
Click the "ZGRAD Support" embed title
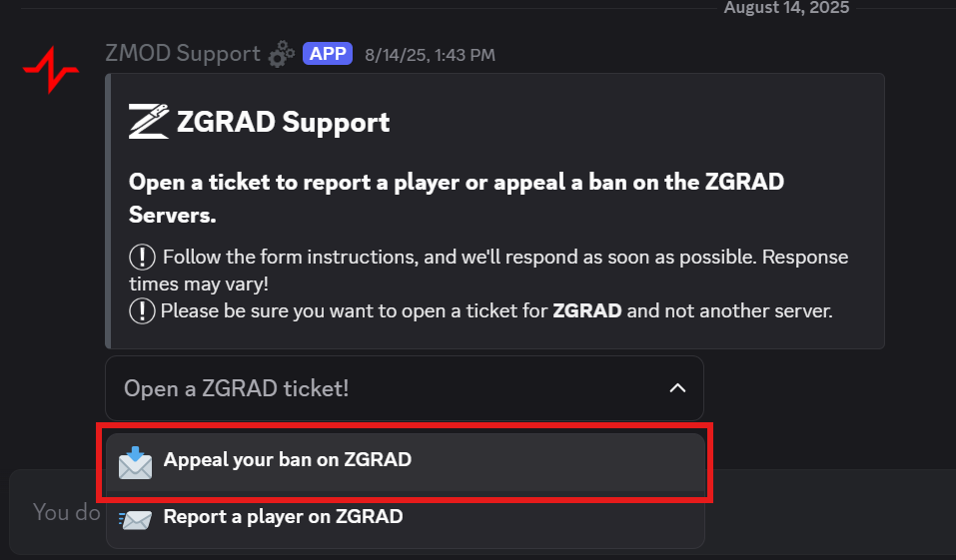[283, 123]
